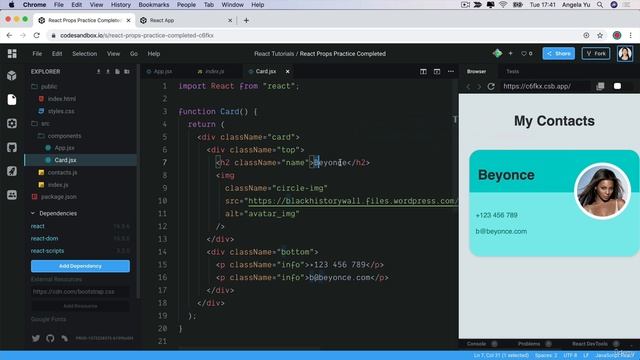Open the GitHub icon at sidebar bottom
640x360 pixels.
click(50, 338)
